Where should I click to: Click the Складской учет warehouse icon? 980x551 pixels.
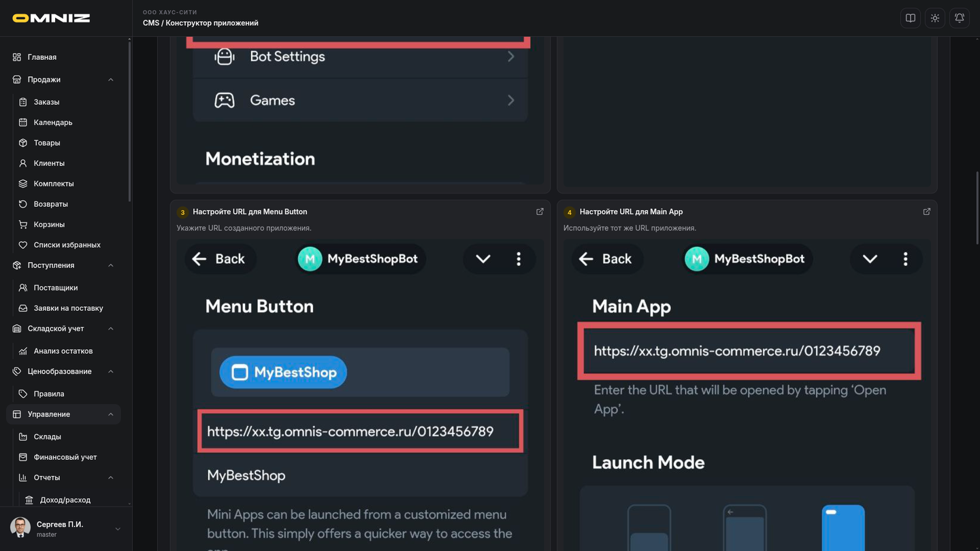point(17,329)
